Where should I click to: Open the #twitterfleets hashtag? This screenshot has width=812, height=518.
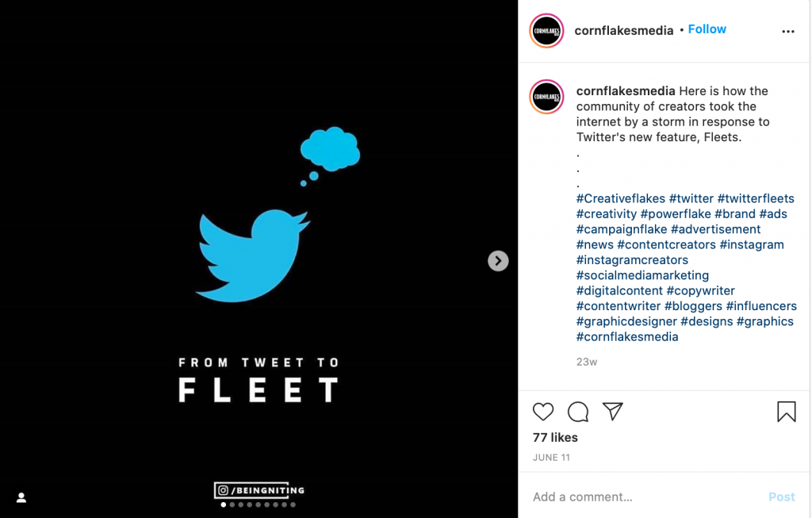point(756,198)
